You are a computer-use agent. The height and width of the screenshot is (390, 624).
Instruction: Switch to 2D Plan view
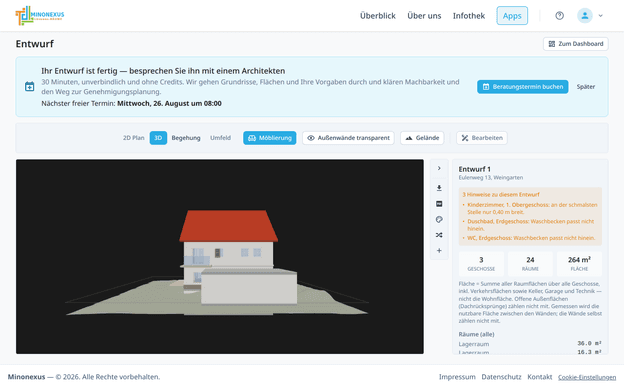pos(133,138)
